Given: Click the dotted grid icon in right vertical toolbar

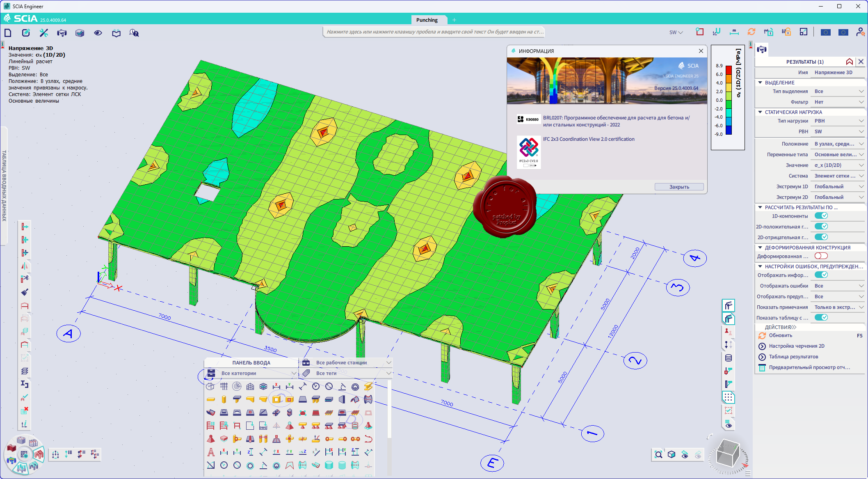Looking at the screenshot, I should pyautogui.click(x=729, y=397).
